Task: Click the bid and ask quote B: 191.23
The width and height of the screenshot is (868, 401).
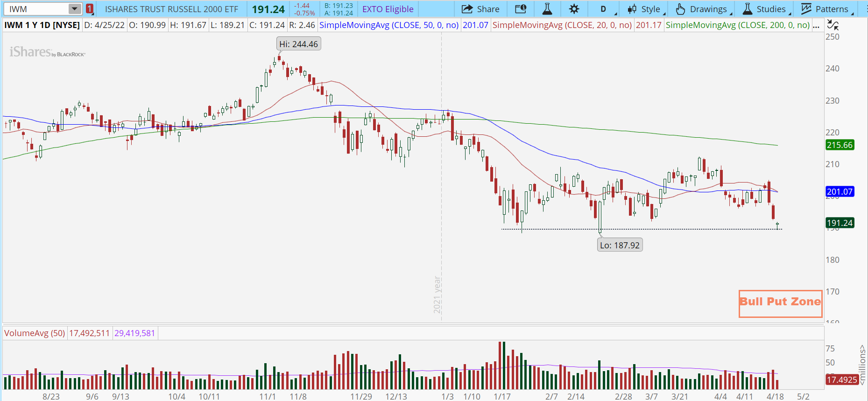Action: (339, 6)
